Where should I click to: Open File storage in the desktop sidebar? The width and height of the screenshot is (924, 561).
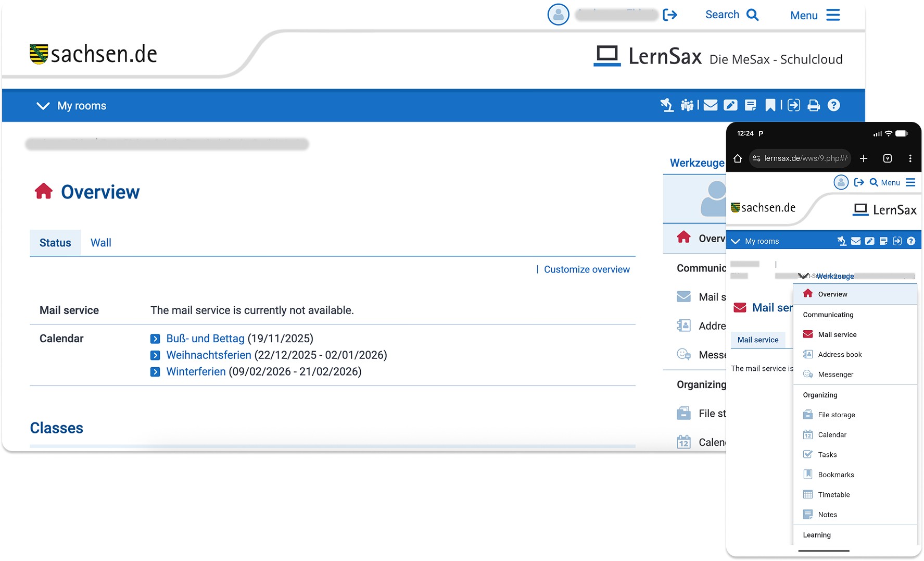701,414
